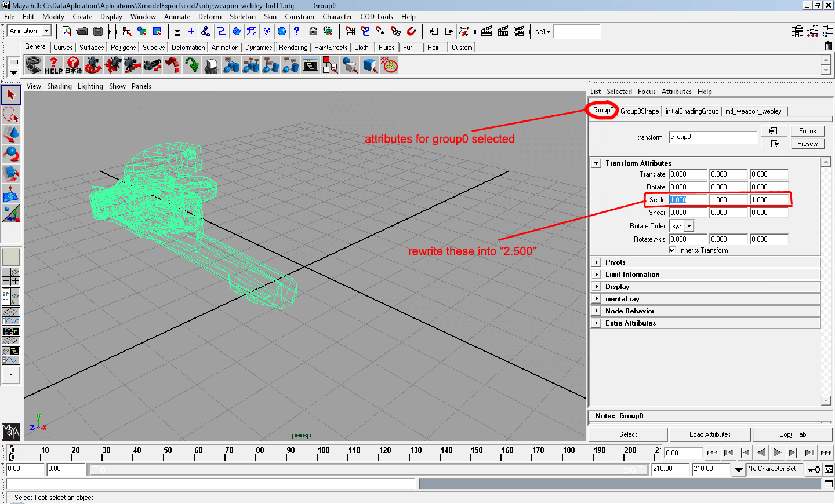The height and width of the screenshot is (504, 835).
Task: Open the mtl_weapon_webley1 tab
Action: click(754, 111)
